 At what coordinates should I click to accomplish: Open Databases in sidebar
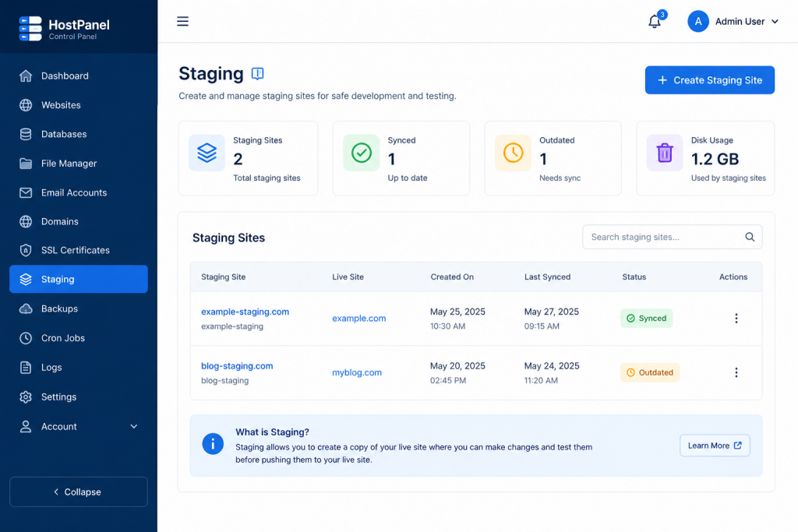(x=79, y=134)
